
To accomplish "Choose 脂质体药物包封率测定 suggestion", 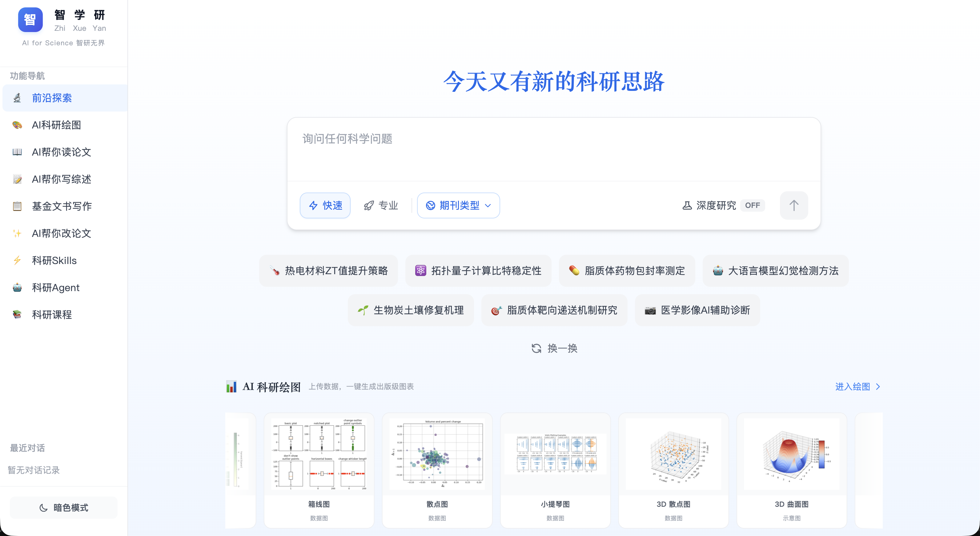I will click(627, 271).
